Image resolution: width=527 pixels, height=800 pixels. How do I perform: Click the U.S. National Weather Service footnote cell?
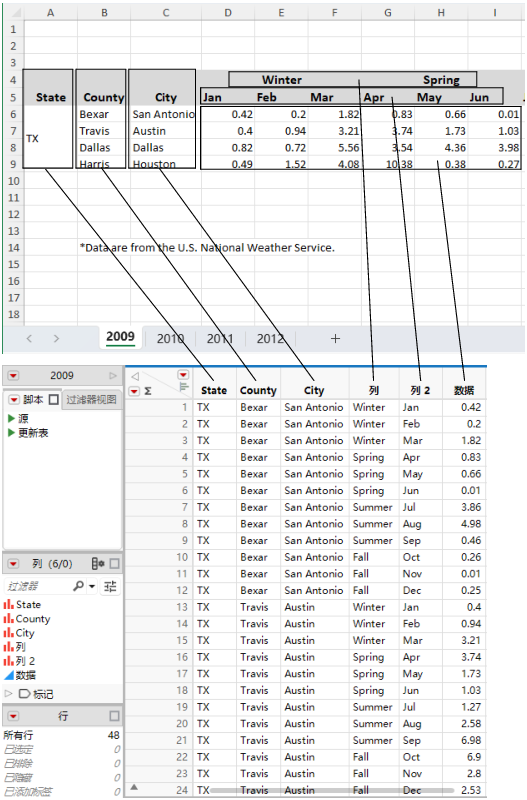tap(207, 248)
